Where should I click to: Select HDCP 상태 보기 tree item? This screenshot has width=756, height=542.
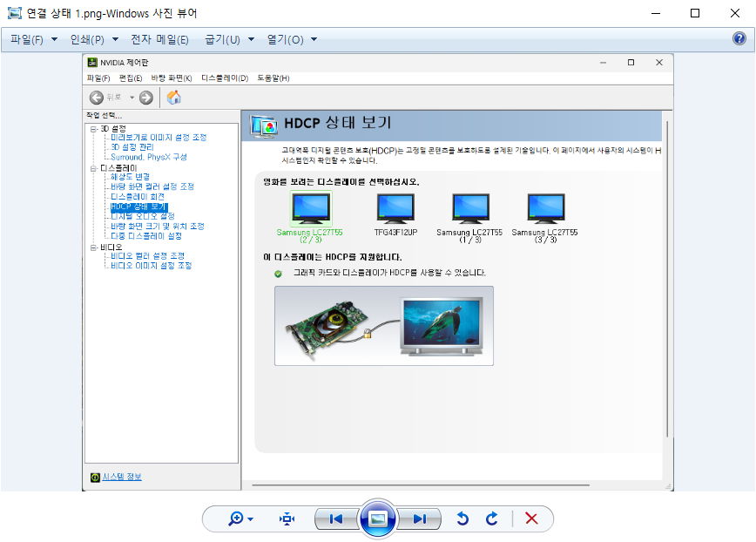139,207
